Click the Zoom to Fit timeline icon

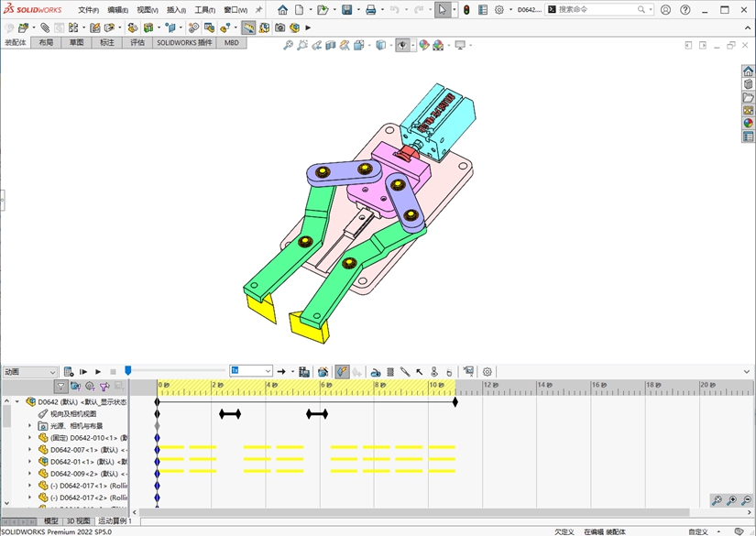click(x=717, y=500)
